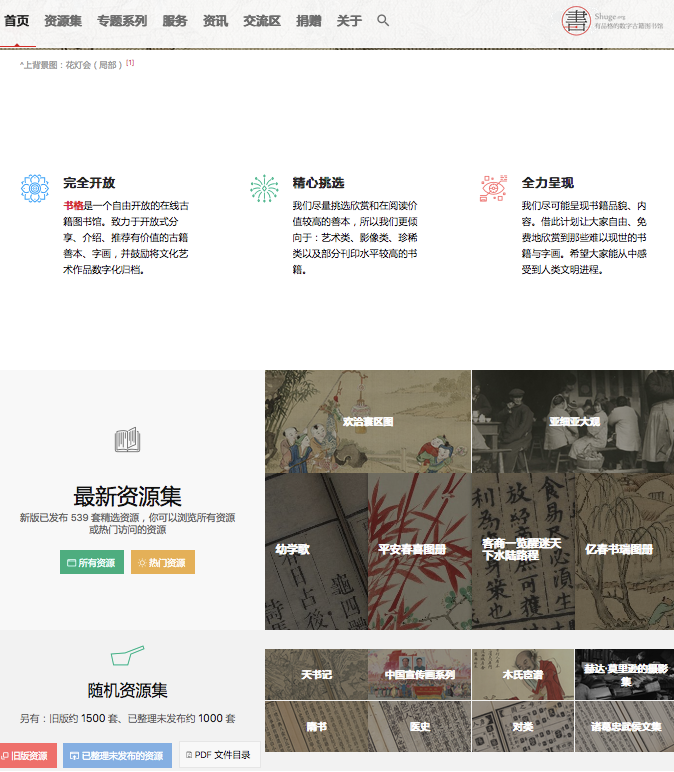Screen dimensions: 674x772
Task: Open the 专题系列 menu
Action: [x=122, y=21]
